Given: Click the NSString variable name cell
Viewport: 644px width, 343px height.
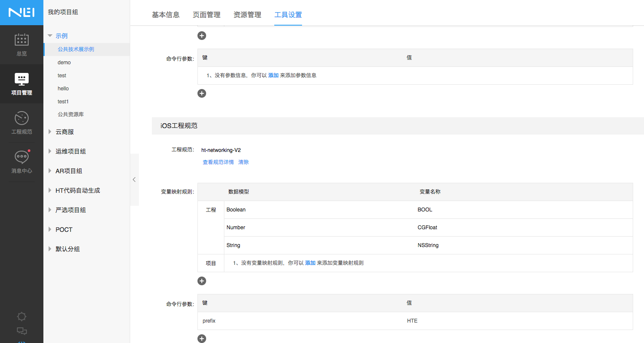Looking at the screenshot, I should pos(524,245).
